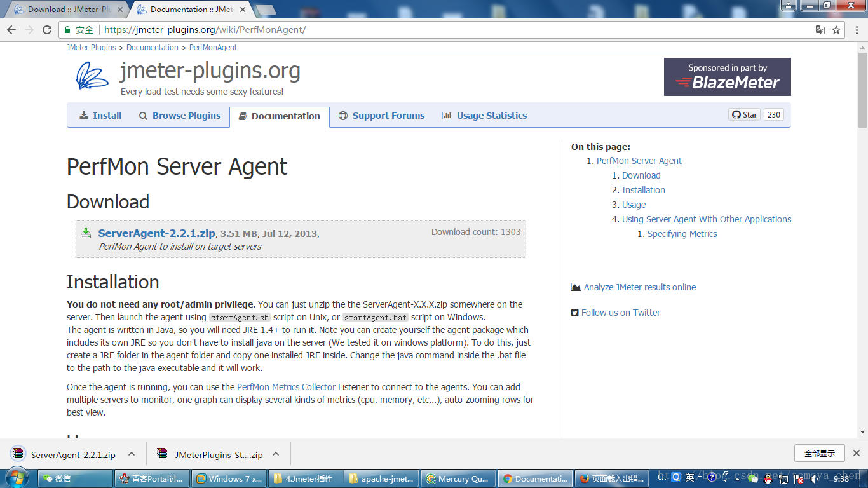Image resolution: width=868 pixels, height=488 pixels.
Task: Click the translate page icon in address bar
Action: click(820, 30)
